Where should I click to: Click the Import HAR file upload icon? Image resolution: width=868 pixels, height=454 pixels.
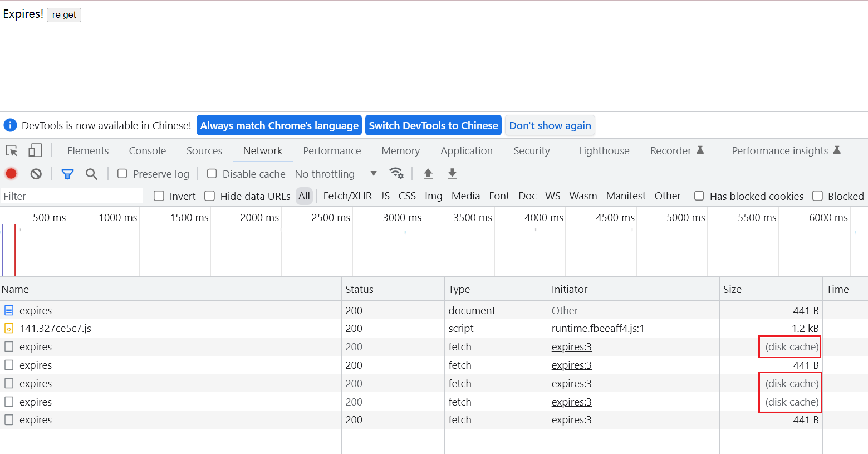click(428, 173)
